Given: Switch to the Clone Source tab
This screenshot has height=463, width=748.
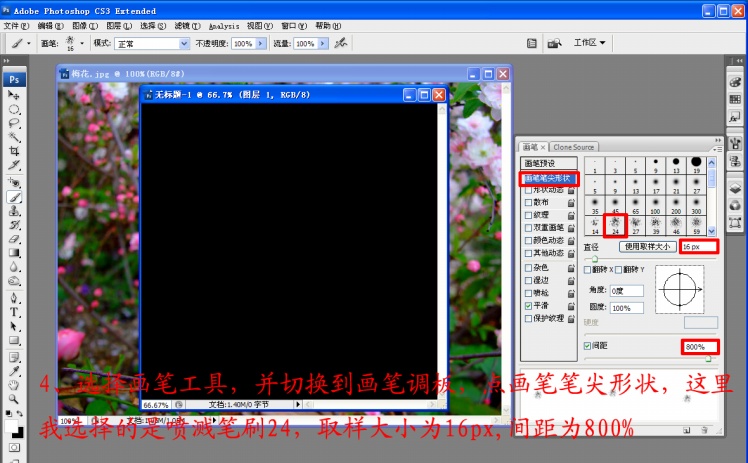Looking at the screenshot, I should click(x=574, y=147).
